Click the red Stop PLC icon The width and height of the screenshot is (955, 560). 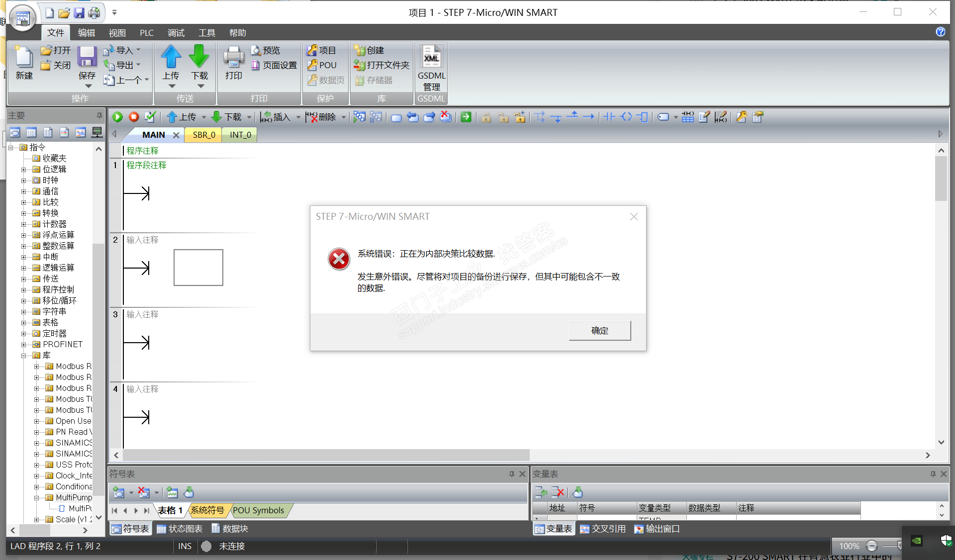pos(133,117)
